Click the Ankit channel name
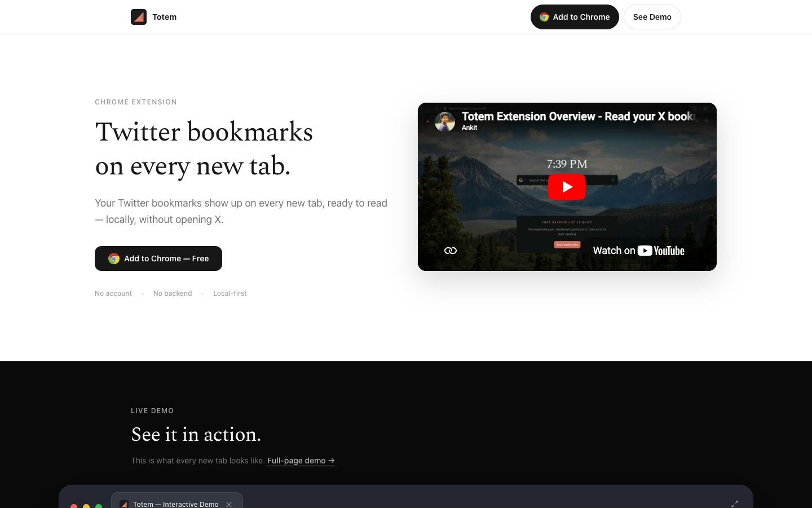This screenshot has height=508, width=812. pos(469,128)
